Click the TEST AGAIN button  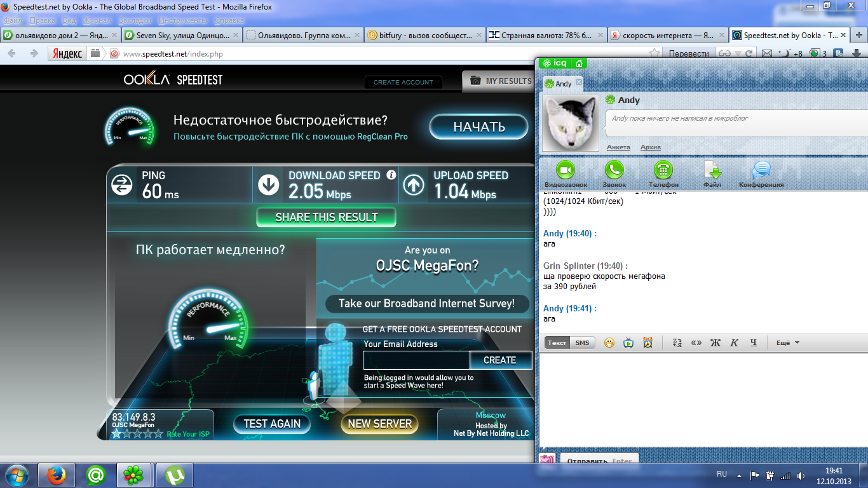click(272, 424)
